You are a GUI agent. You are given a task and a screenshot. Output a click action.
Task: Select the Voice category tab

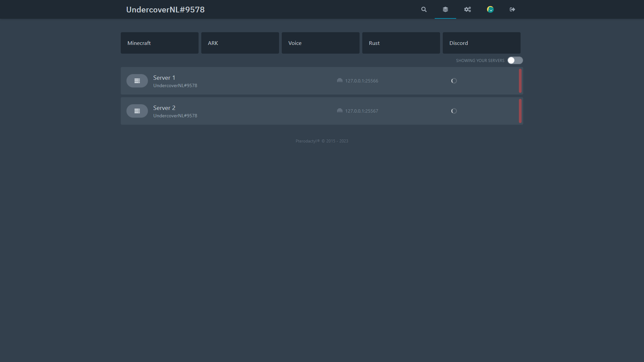click(320, 43)
